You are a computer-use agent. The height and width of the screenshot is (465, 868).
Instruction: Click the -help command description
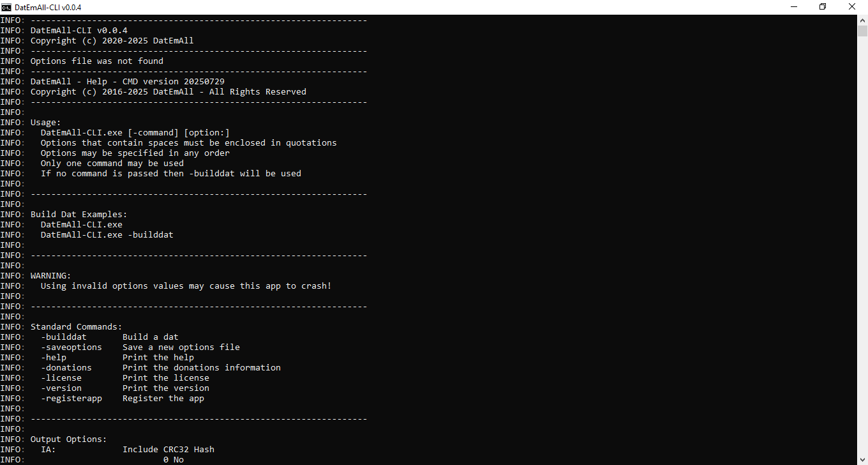(158, 357)
